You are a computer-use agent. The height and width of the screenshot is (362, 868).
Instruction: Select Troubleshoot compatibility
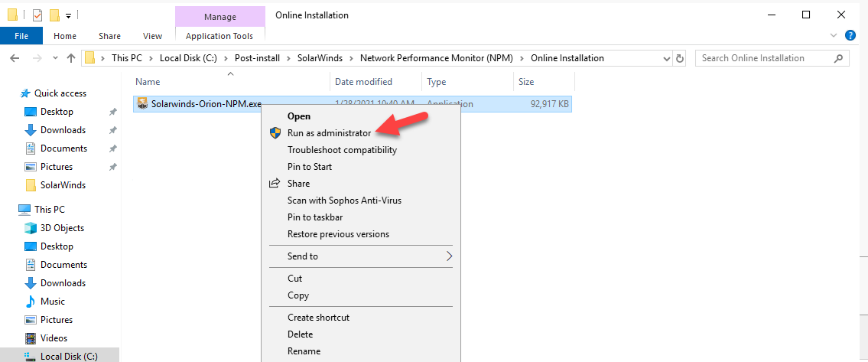point(342,150)
